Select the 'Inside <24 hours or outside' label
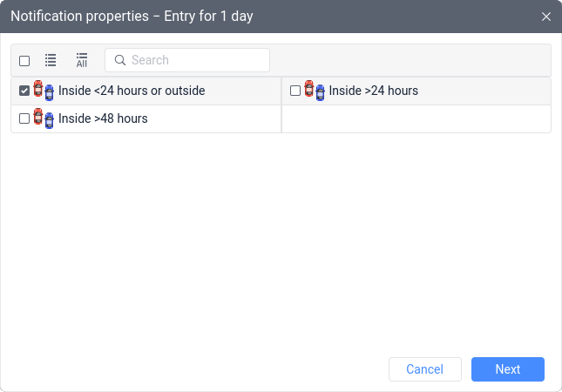Image resolution: width=562 pixels, height=392 pixels. point(132,91)
